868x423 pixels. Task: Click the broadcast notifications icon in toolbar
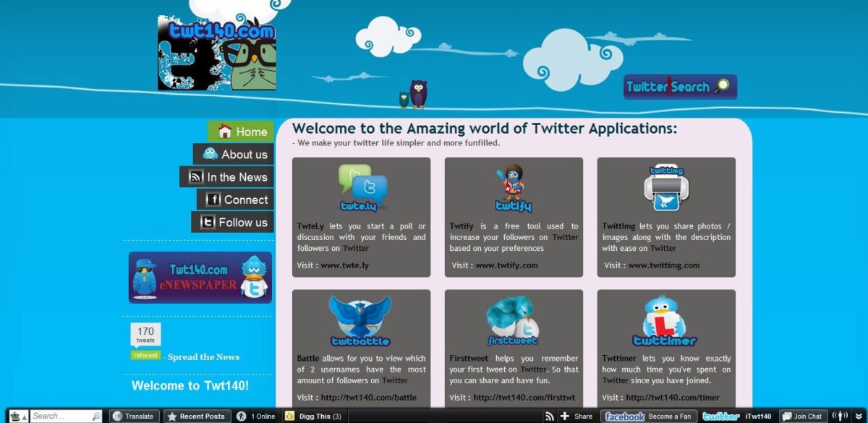[840, 416]
